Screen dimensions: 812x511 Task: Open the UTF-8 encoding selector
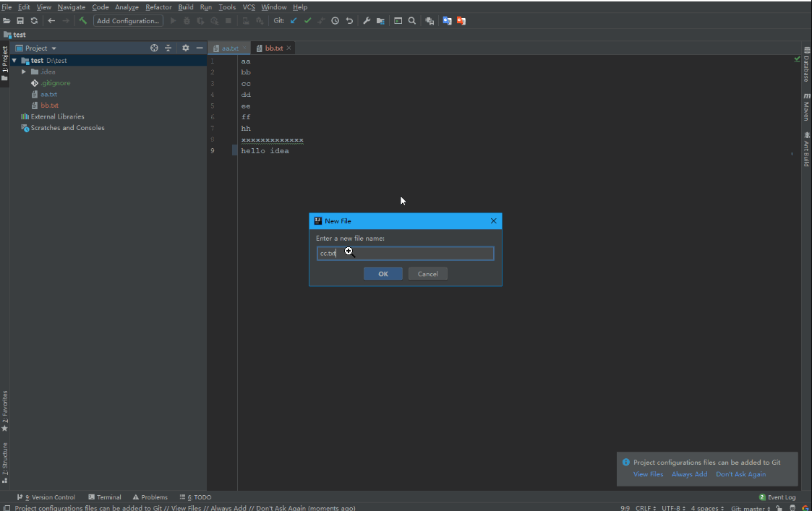pyautogui.click(x=673, y=508)
